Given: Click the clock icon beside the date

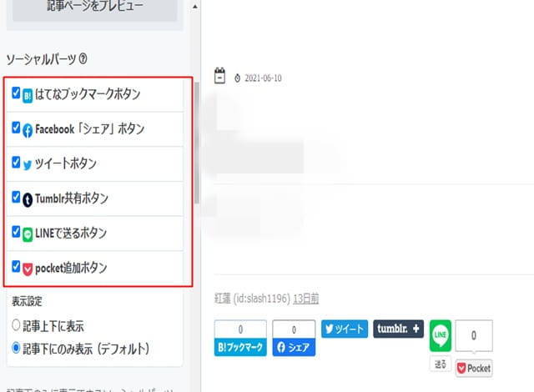Looking at the screenshot, I should 237,78.
